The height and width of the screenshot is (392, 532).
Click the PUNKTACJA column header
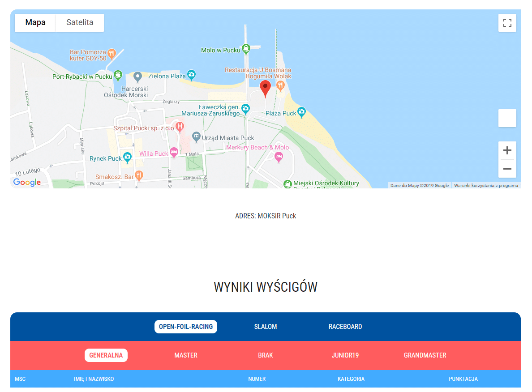coord(463,379)
